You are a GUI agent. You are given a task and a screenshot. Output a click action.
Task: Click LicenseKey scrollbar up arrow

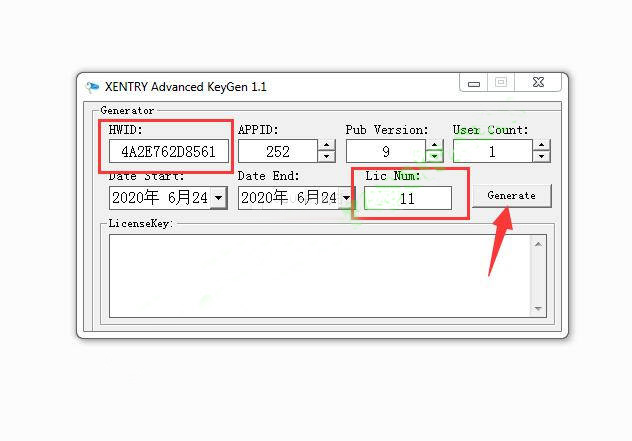(538, 244)
